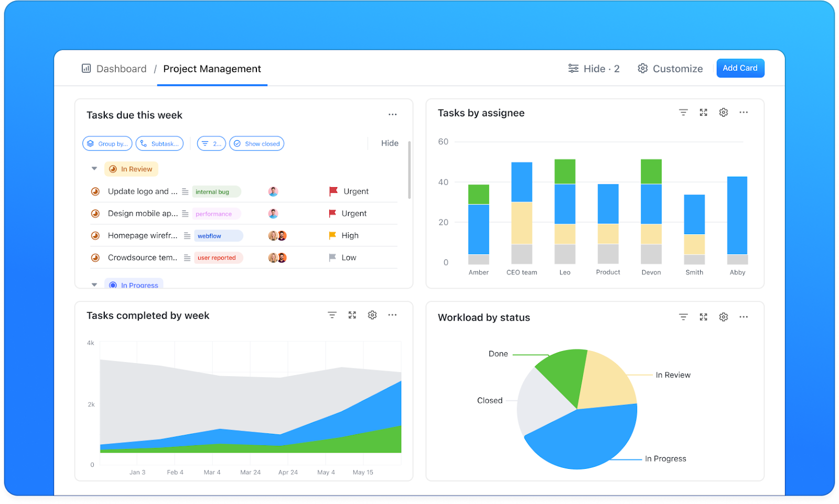Switch to the Project Management tab

pos(212,69)
